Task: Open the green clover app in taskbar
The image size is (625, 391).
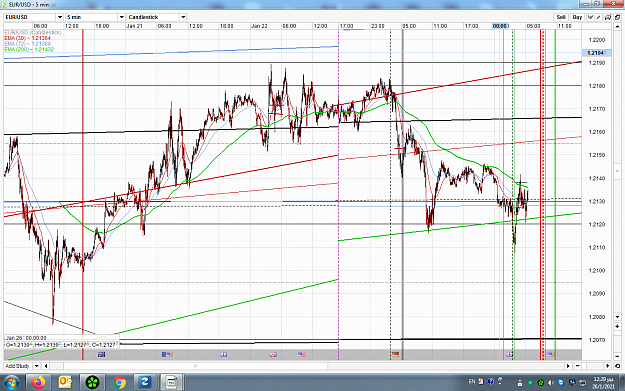Action: (x=92, y=383)
